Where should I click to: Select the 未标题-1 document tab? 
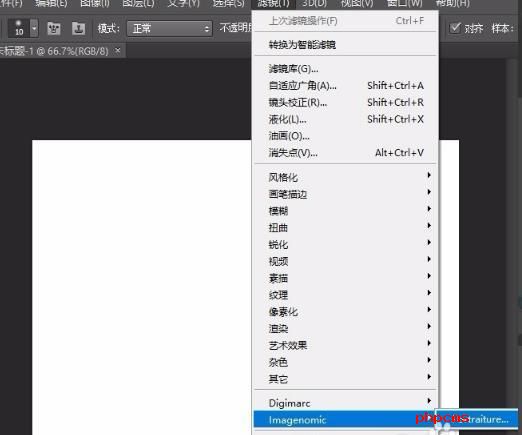[x=54, y=51]
